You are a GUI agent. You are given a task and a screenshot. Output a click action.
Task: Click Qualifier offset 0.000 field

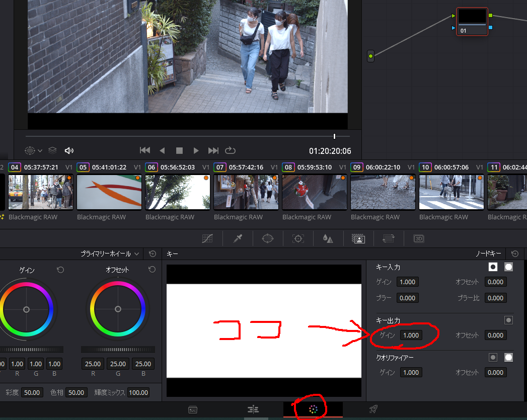(x=495, y=373)
